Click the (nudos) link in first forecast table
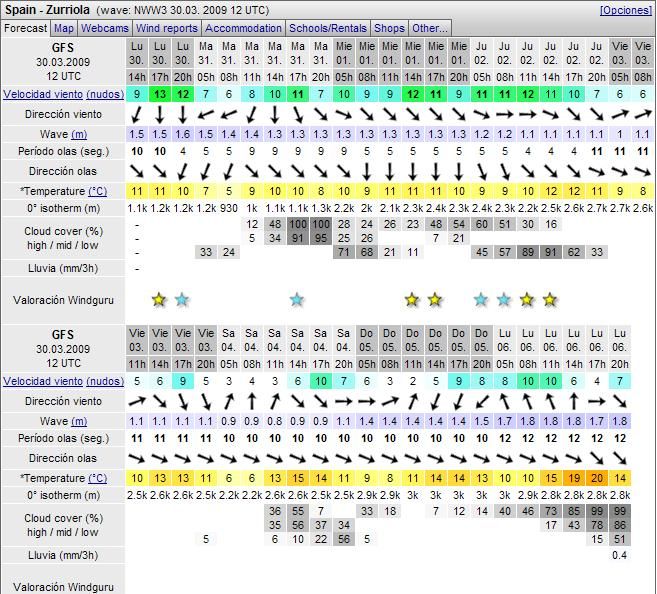The height and width of the screenshot is (594, 657). (105, 94)
